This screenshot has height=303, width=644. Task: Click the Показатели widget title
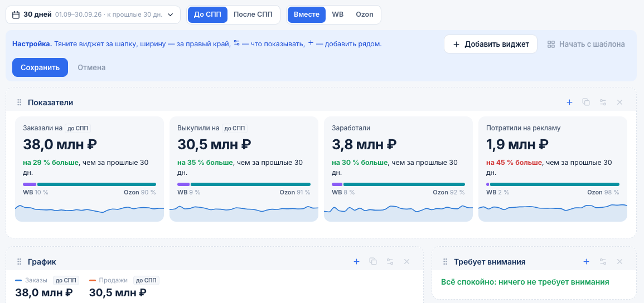51,102
